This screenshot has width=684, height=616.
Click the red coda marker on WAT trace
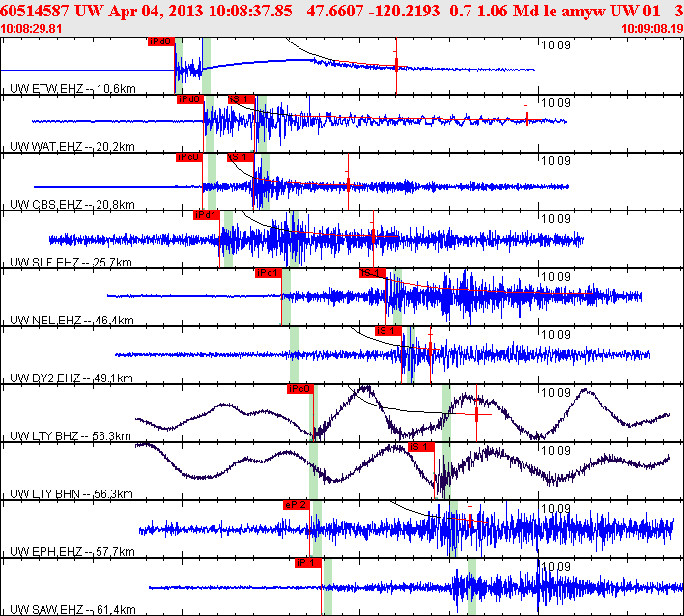point(527,119)
